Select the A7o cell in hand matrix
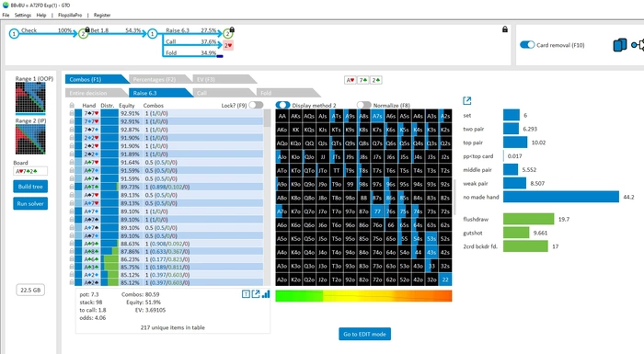The width and height of the screenshot is (644, 354). (282, 211)
